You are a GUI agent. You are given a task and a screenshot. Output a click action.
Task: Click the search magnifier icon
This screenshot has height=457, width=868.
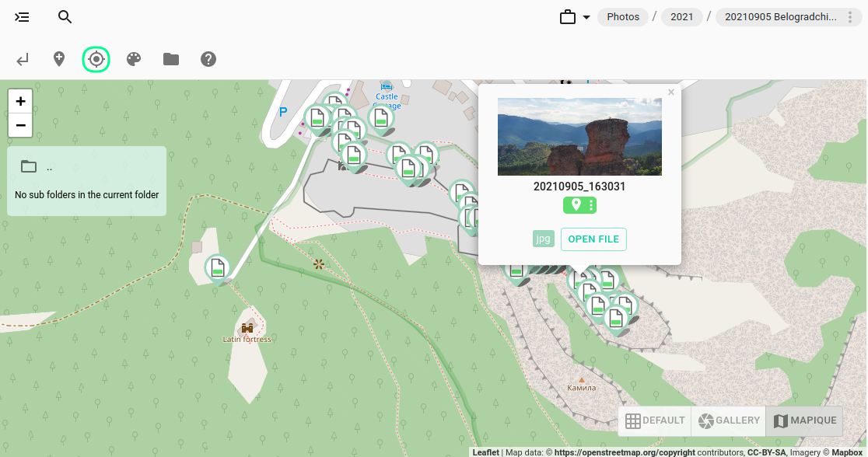65,17
